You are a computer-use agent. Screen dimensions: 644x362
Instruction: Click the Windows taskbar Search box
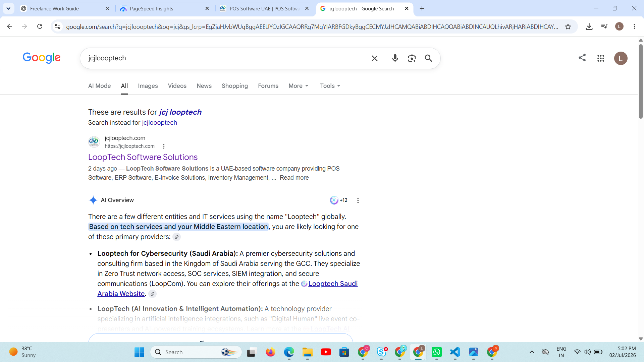(196, 352)
